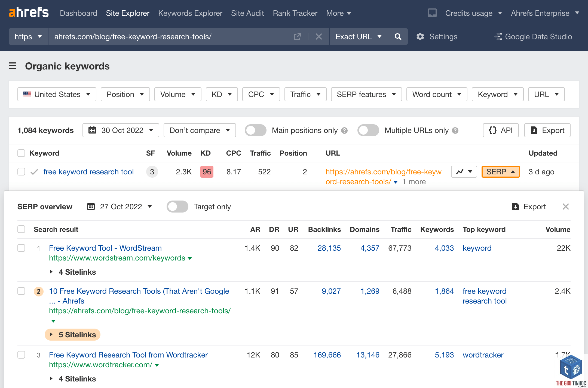
Task: Open the Don't compare dropdown
Action: coord(200,130)
